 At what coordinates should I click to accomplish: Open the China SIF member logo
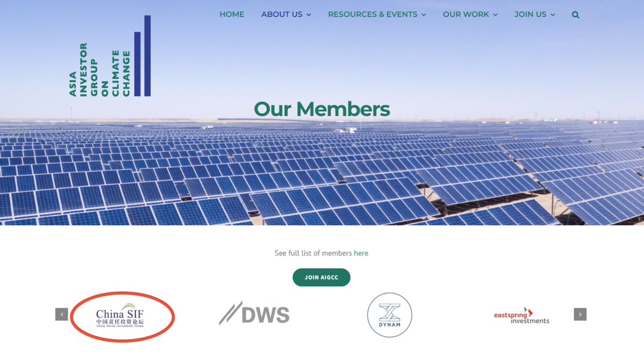tap(121, 316)
